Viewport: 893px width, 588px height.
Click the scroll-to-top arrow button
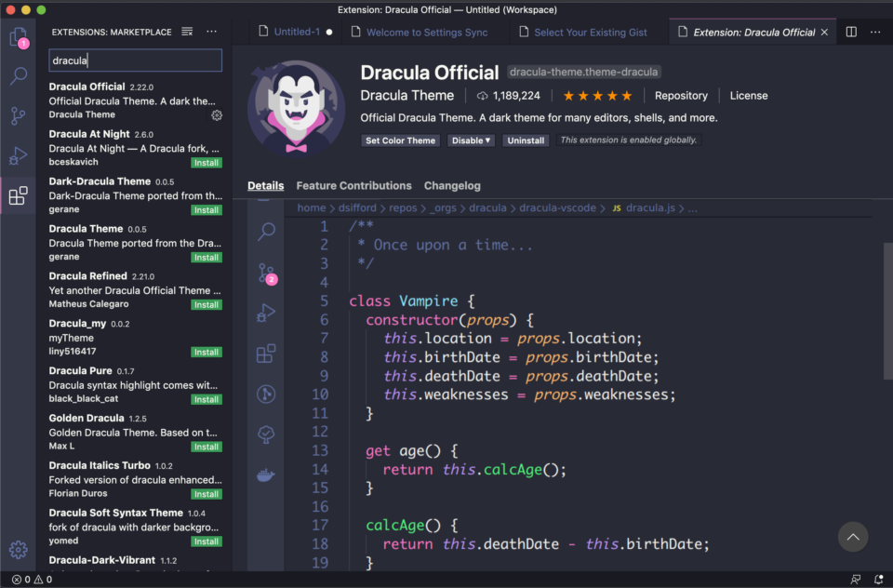852,537
